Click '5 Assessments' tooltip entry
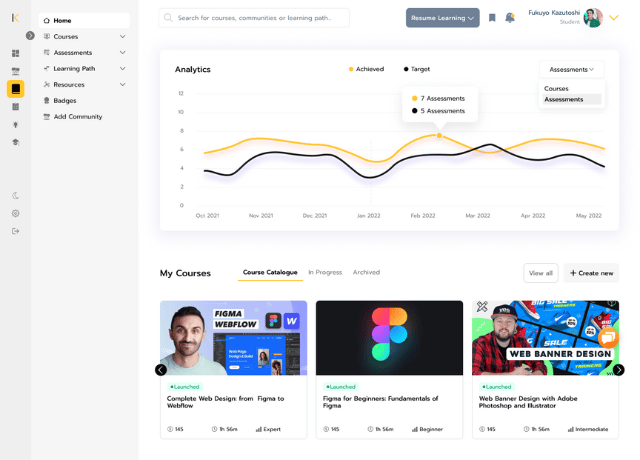This screenshot has height=460, width=640. pyautogui.click(x=438, y=111)
